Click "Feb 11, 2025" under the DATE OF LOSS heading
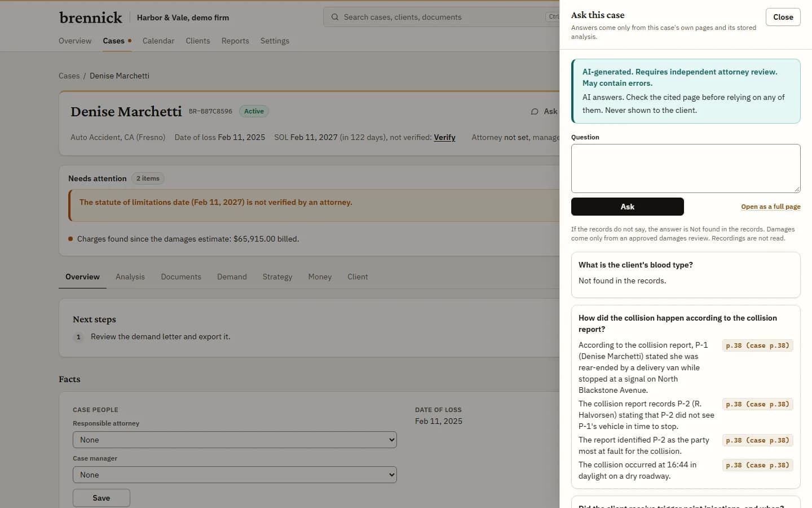The width and height of the screenshot is (812, 508). tap(439, 421)
